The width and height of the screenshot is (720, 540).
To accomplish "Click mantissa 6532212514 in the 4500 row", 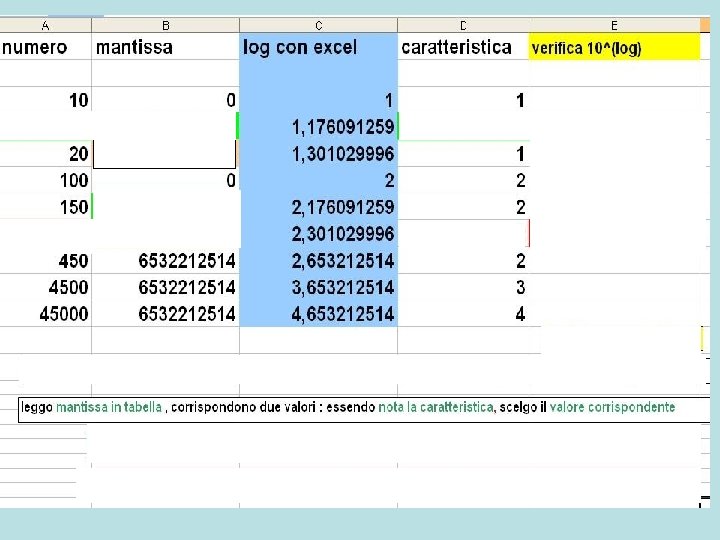I will click(165, 287).
